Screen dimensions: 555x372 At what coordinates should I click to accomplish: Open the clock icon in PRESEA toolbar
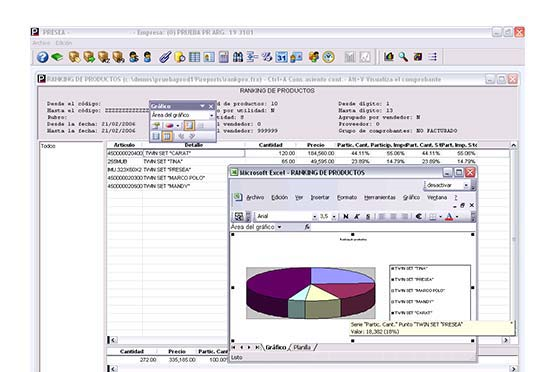(x=328, y=57)
